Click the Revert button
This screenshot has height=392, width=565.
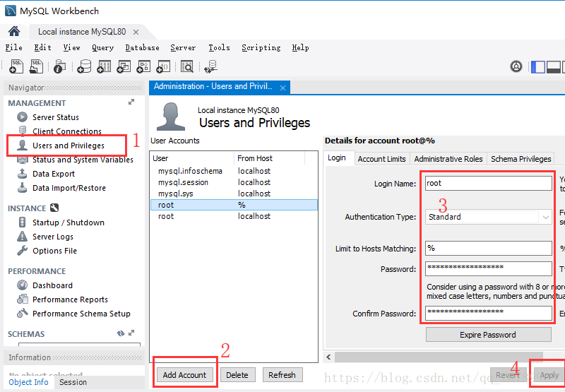point(508,375)
